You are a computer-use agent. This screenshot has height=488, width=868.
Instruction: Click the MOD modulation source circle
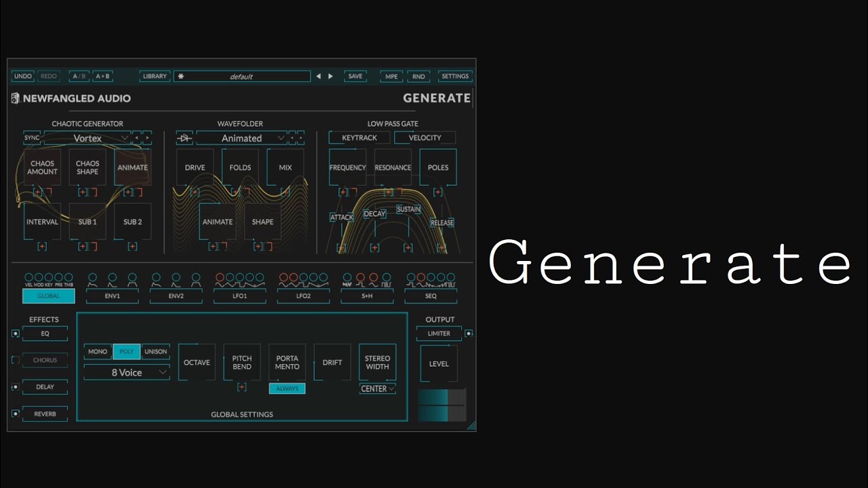pos(39,278)
